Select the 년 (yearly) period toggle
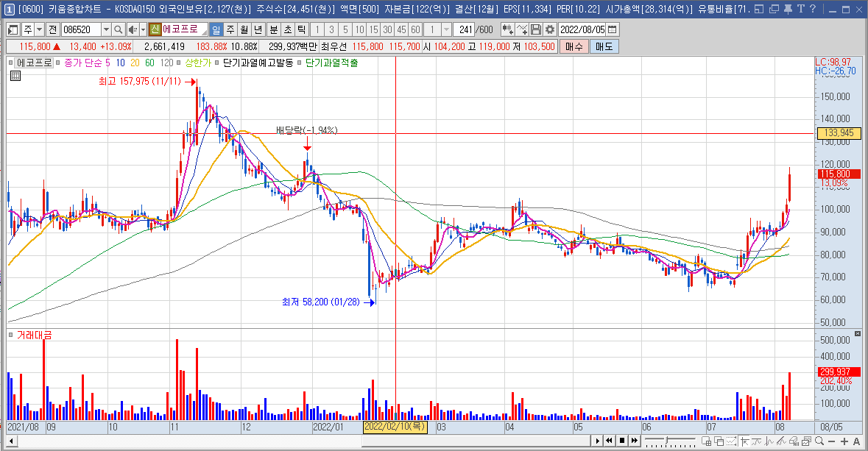Viewport: 868px width, 451px height. pos(258,30)
